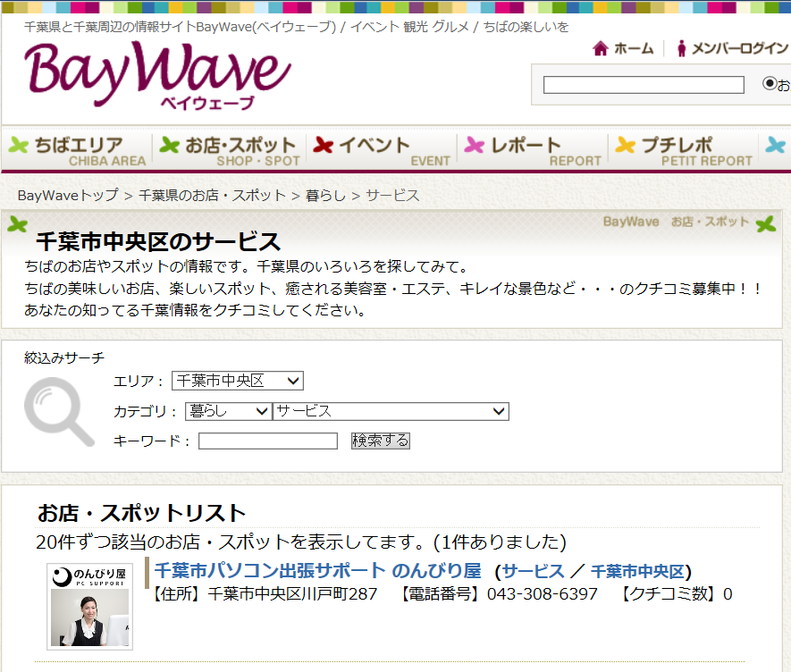Click the 【クチコミ数】0 text
Image resolution: width=791 pixels, height=672 pixels.
[676, 593]
